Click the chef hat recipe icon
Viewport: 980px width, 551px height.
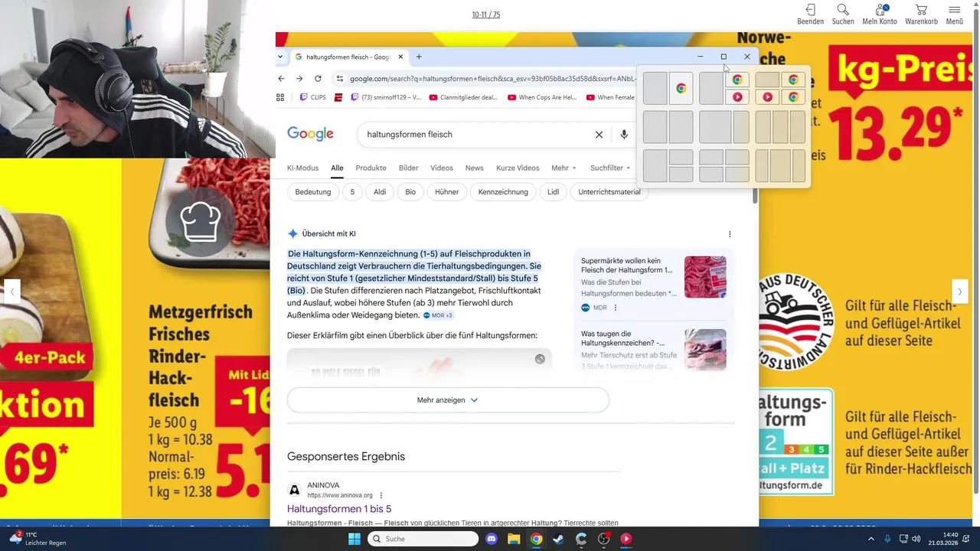tap(201, 222)
